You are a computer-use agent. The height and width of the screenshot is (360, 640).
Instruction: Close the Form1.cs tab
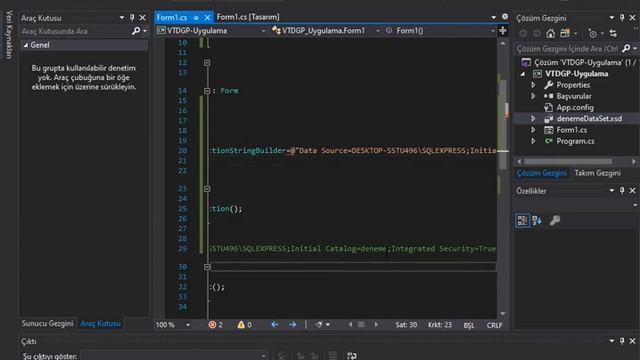[x=207, y=18]
